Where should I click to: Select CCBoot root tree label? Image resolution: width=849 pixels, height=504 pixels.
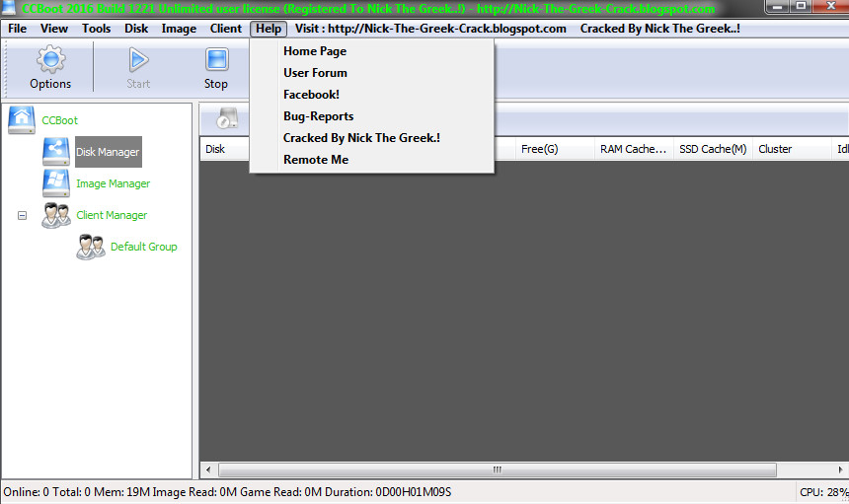click(59, 120)
